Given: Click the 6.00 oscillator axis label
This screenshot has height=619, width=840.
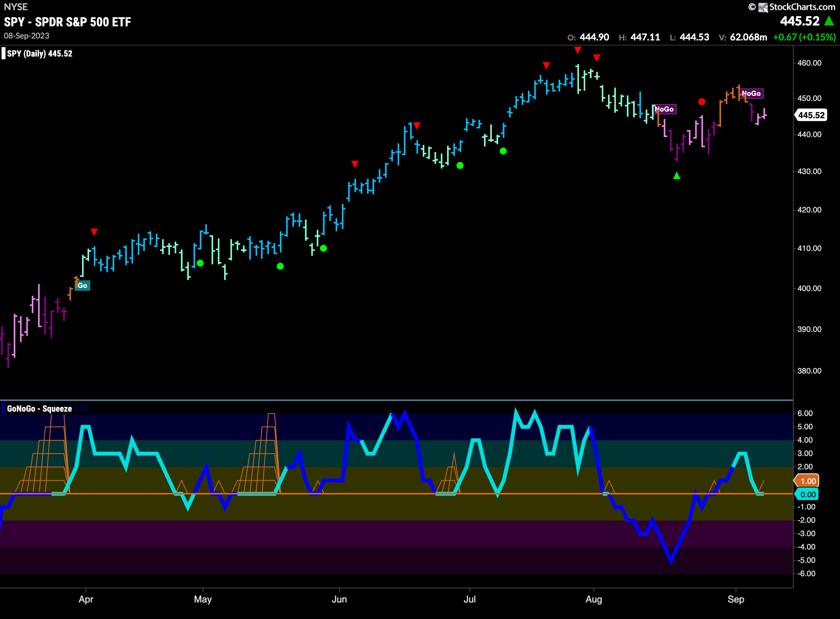Looking at the screenshot, I should (x=805, y=413).
